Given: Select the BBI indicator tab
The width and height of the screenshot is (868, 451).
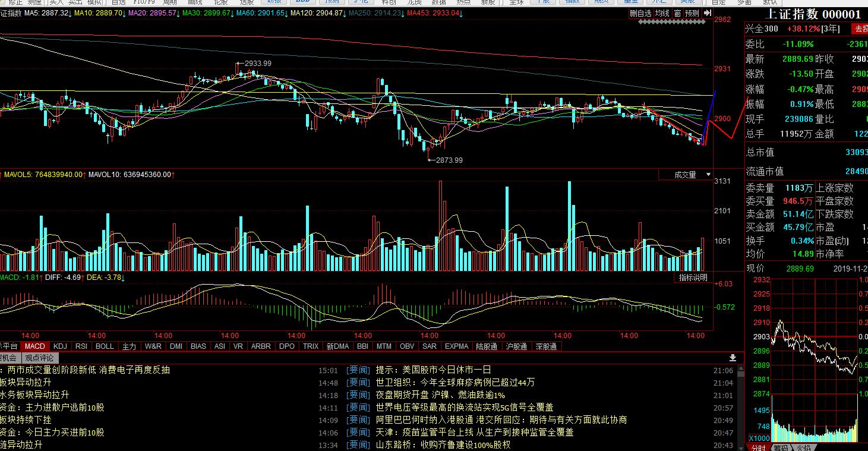Looking at the screenshot, I should 362,346.
